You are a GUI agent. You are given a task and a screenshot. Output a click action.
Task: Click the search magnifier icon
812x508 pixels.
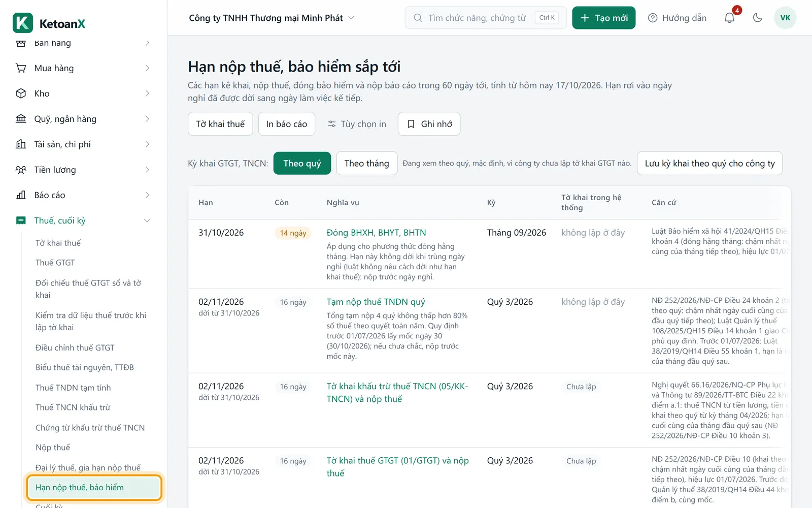coord(418,18)
